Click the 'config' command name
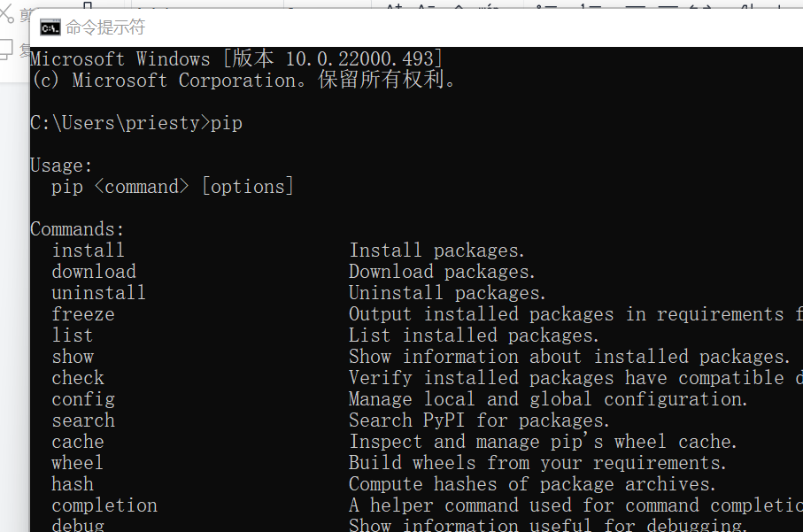Image resolution: width=803 pixels, height=532 pixels. 83,399
